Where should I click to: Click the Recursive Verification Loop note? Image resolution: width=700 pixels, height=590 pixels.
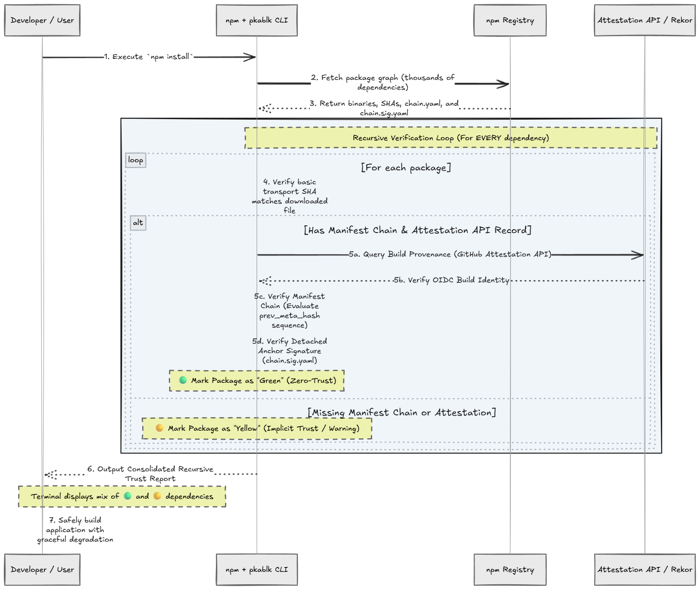coord(451,138)
